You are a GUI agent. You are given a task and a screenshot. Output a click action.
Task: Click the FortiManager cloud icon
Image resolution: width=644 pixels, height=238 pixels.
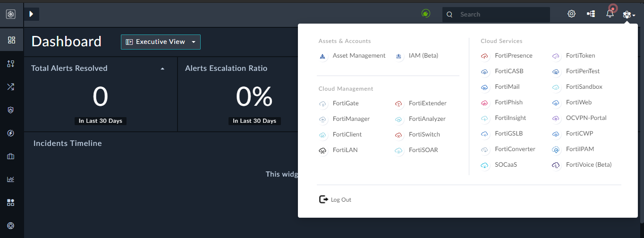(322, 119)
